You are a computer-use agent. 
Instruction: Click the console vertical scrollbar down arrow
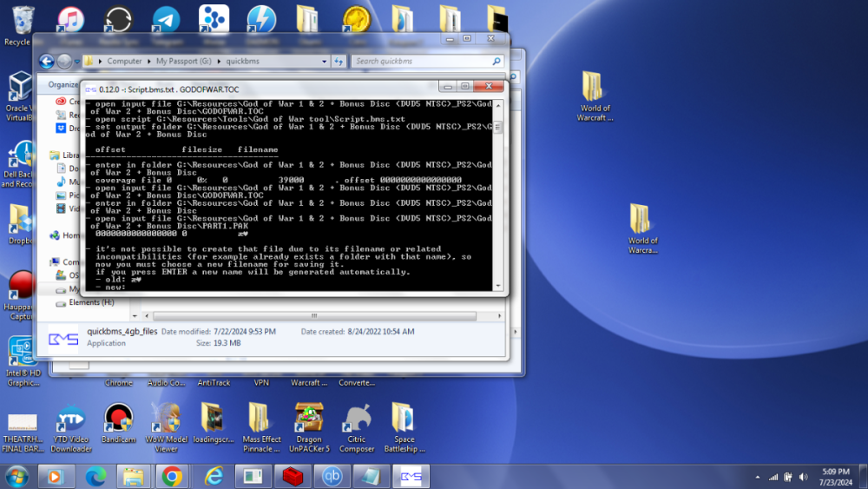[497, 285]
